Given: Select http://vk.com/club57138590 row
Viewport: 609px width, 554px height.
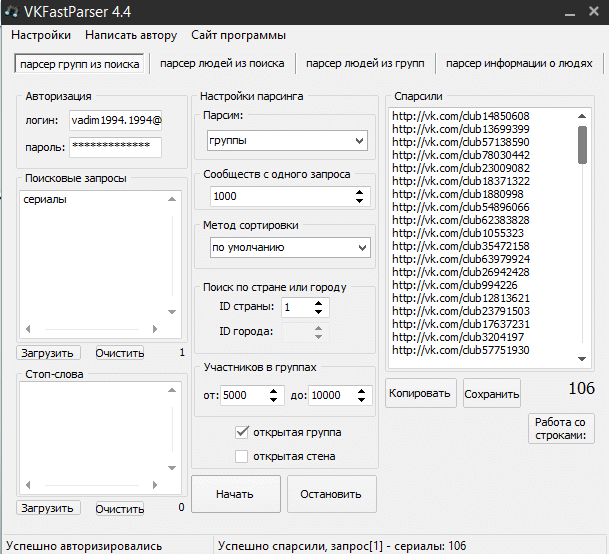Looking at the screenshot, I should click(x=461, y=142).
